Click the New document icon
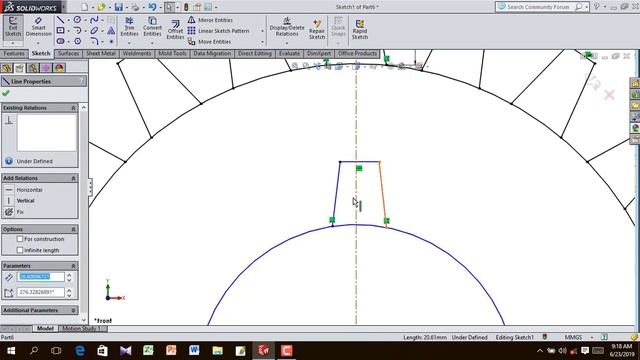The image size is (640, 360). [84, 7]
